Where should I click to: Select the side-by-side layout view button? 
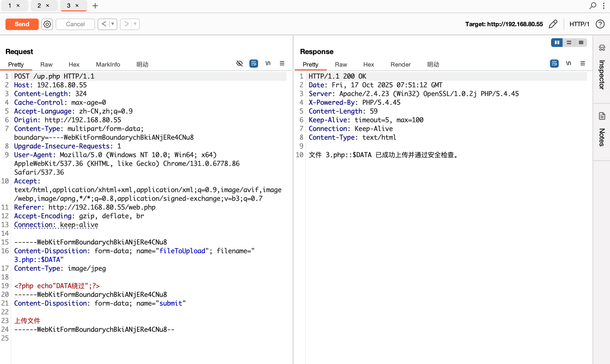pyautogui.click(x=557, y=43)
